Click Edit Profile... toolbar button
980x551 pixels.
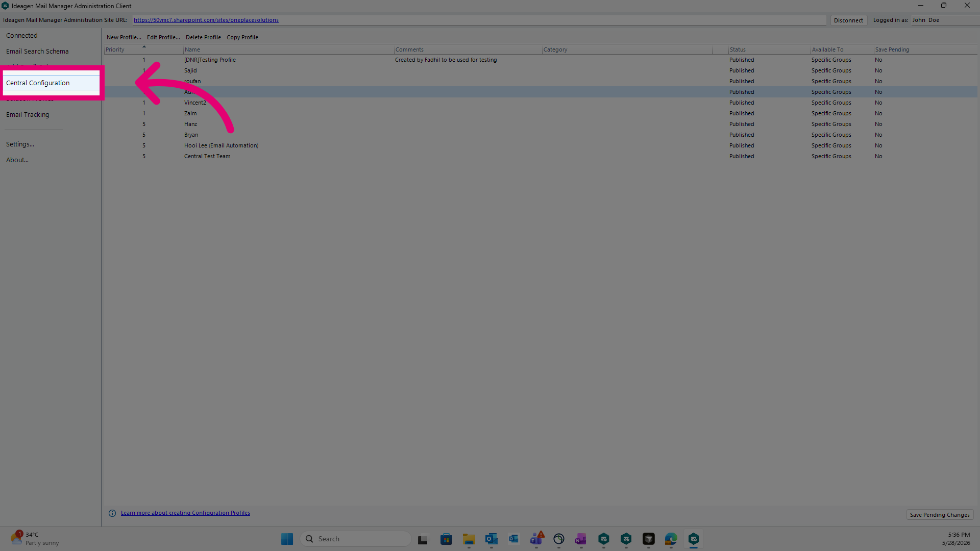163,37
